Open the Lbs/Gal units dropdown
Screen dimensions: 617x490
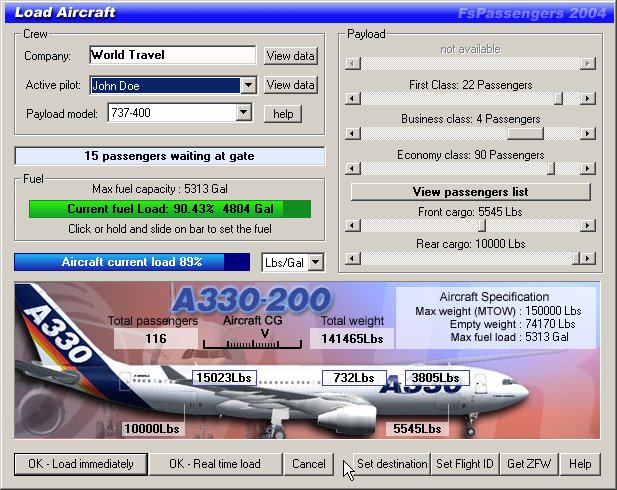(x=316, y=262)
